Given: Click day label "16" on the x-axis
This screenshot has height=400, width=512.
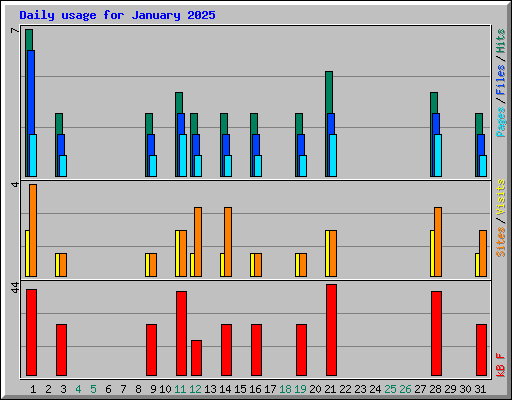Looking at the screenshot, I should [x=255, y=389].
